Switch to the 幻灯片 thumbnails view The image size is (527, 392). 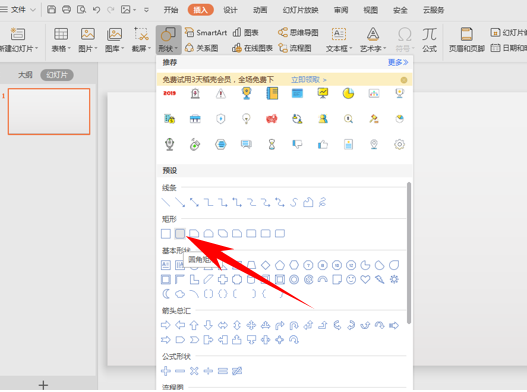[x=57, y=75]
